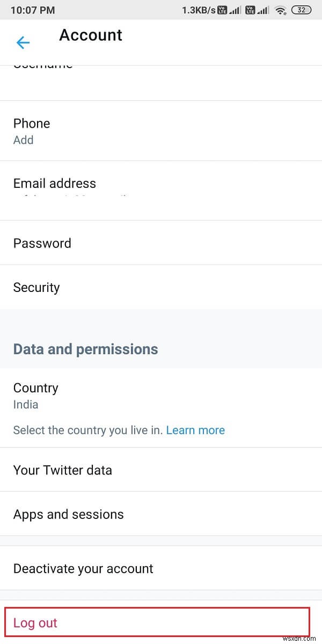Screen dimensions: 322x644
Task: Tap the Learn more link
Action: 195,430
